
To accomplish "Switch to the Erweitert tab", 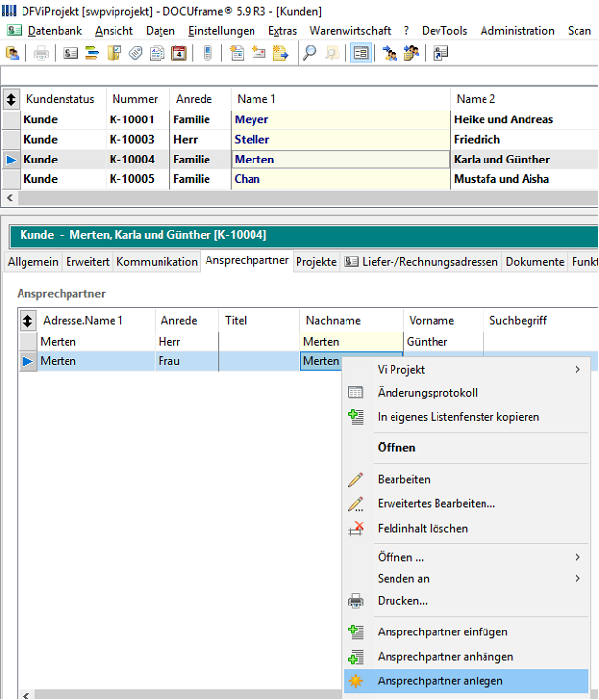I will pyautogui.click(x=87, y=262).
